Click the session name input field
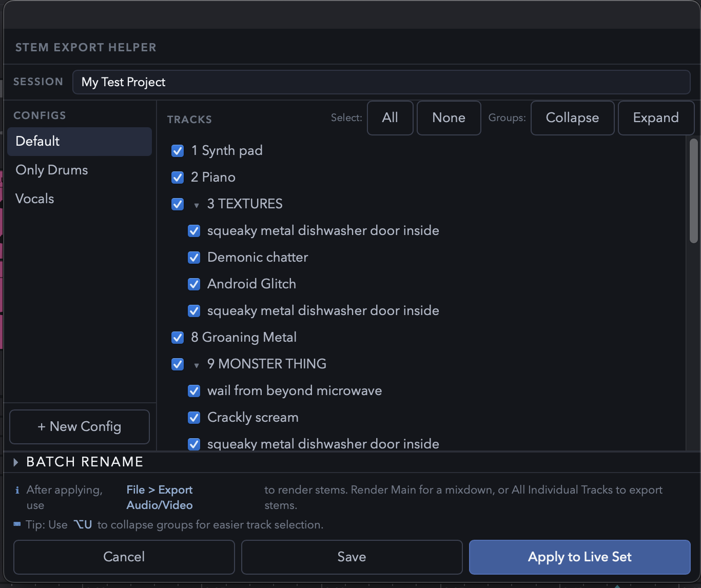Screen dimensions: 701x588 click(x=381, y=82)
